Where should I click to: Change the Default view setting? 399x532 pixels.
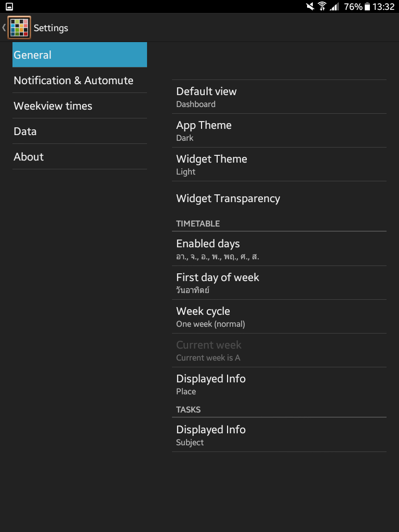point(279,97)
